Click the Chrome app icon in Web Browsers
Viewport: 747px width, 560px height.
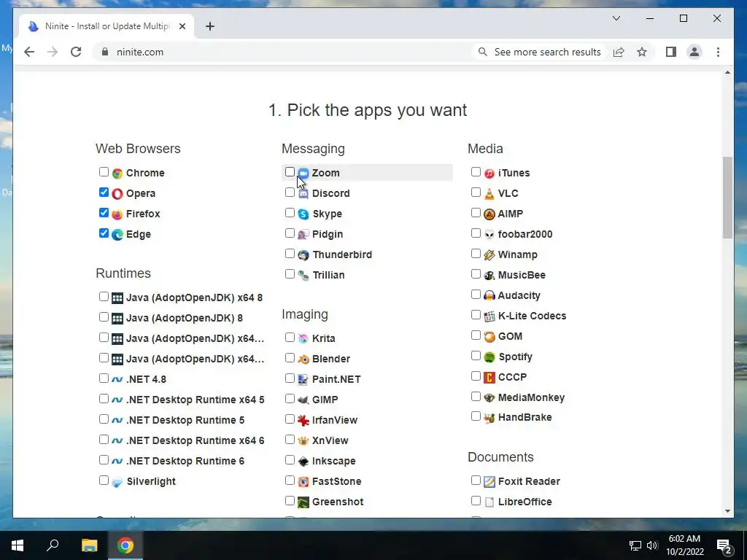[117, 174]
